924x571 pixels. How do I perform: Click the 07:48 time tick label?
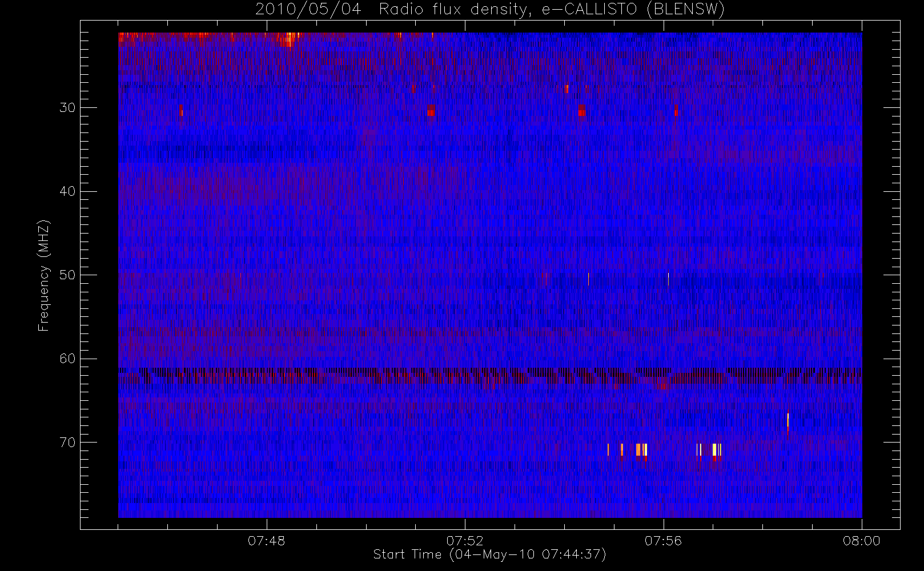tap(267, 541)
